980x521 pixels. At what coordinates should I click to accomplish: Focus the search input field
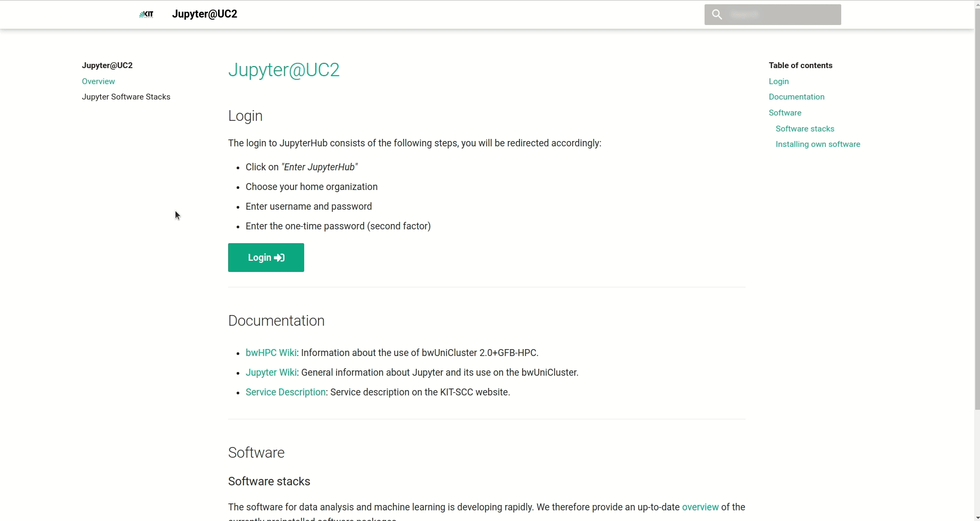coord(773,14)
